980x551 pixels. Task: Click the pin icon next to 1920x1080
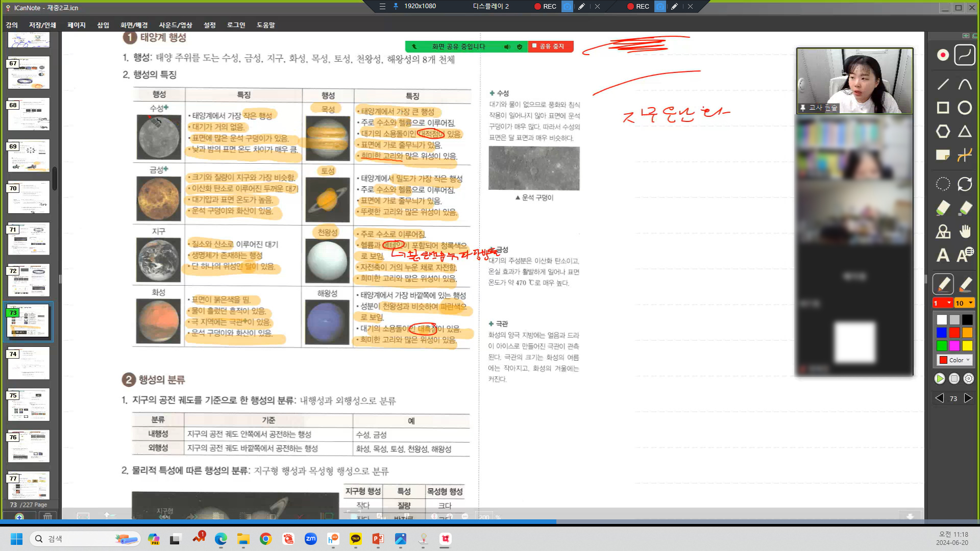tap(396, 6)
